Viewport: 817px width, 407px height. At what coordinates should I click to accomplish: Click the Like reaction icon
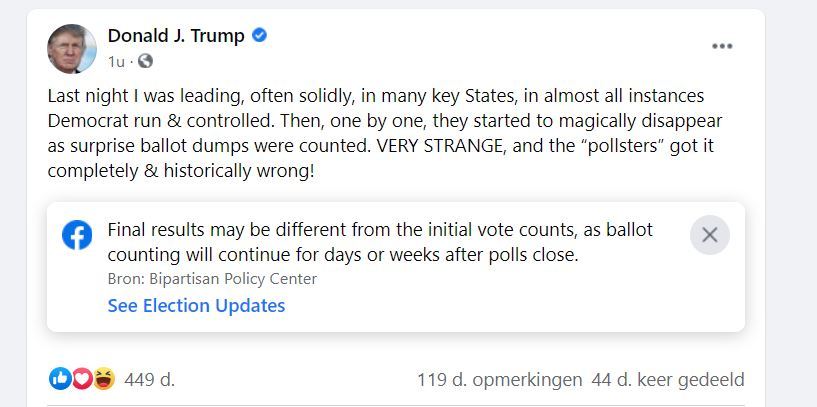click(60, 379)
